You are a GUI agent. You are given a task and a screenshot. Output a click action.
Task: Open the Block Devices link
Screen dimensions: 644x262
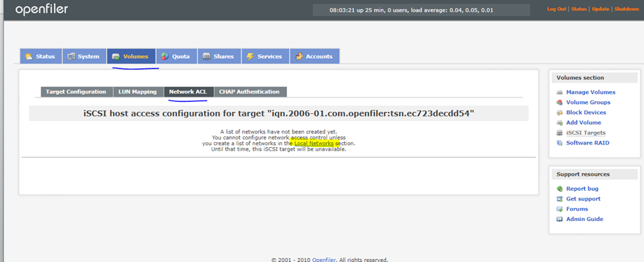pyautogui.click(x=586, y=112)
